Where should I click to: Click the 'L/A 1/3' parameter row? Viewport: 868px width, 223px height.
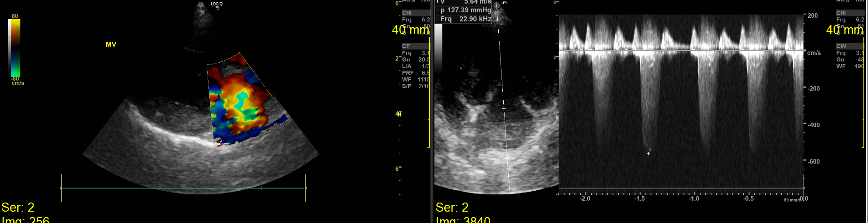click(416, 66)
